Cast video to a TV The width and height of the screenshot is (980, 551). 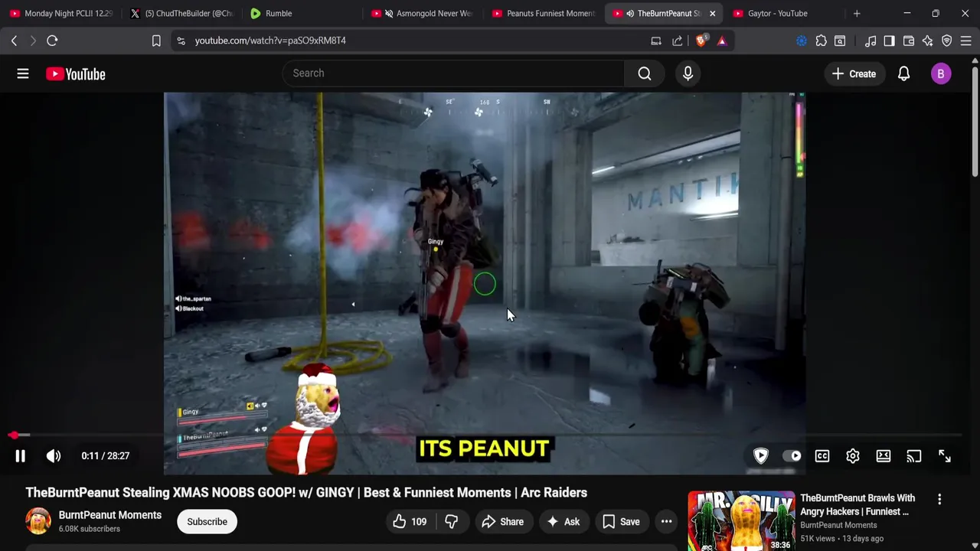[x=914, y=456]
